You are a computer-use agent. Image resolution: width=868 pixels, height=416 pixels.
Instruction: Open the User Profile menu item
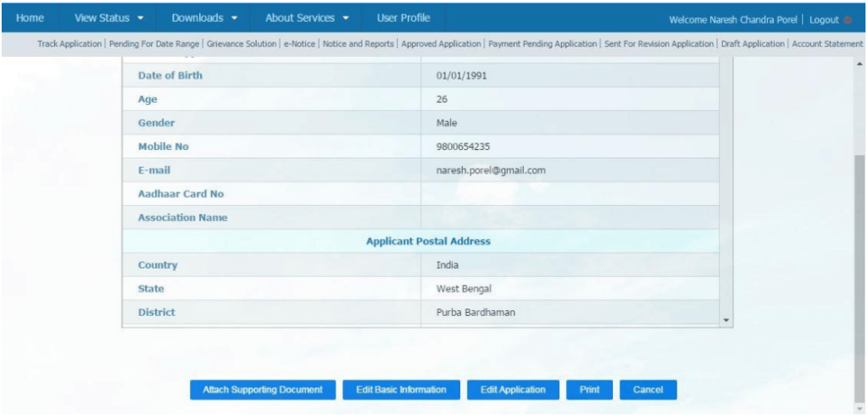pyautogui.click(x=403, y=18)
